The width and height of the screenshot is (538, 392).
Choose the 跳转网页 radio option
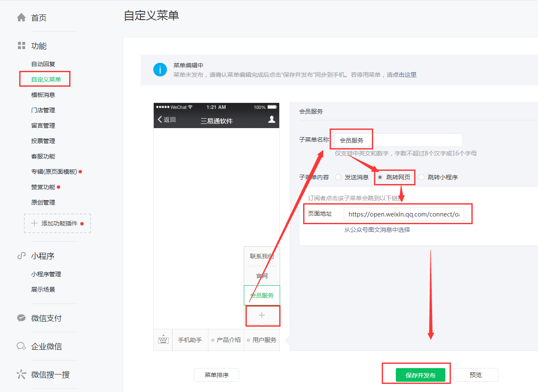tap(380, 177)
